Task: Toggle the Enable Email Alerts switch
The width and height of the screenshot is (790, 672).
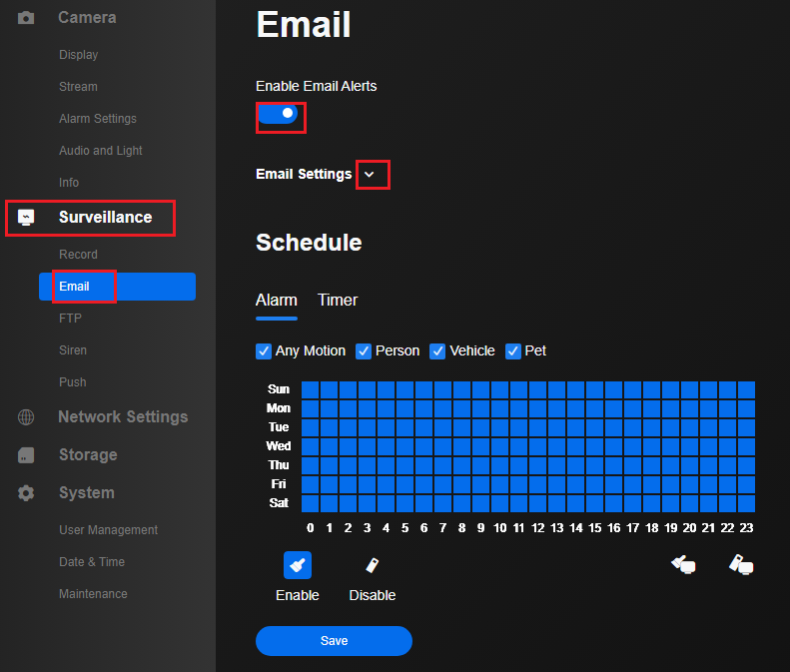Action: [x=279, y=114]
